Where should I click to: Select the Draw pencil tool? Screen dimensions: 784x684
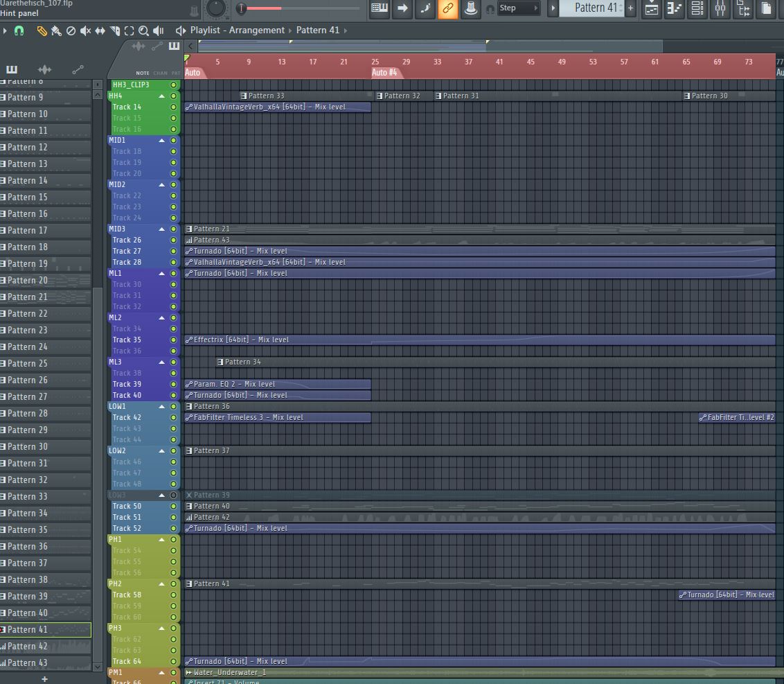(42, 31)
